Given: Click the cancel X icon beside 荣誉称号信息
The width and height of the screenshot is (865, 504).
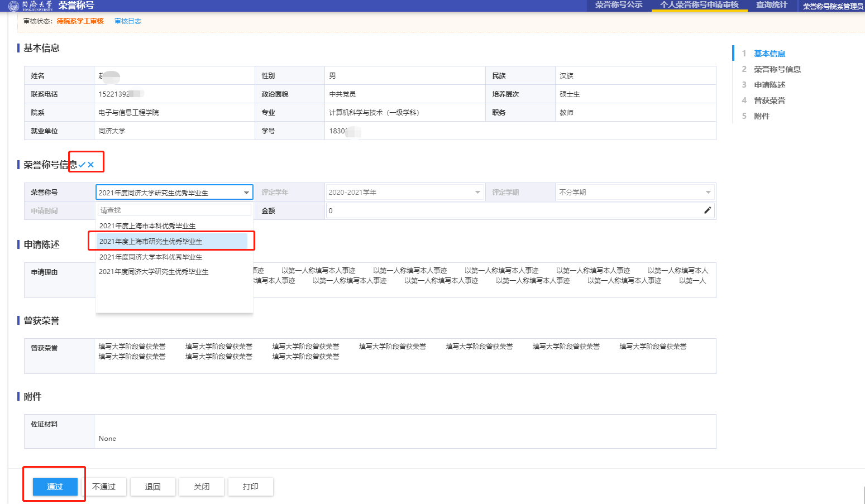Looking at the screenshot, I should (91, 165).
